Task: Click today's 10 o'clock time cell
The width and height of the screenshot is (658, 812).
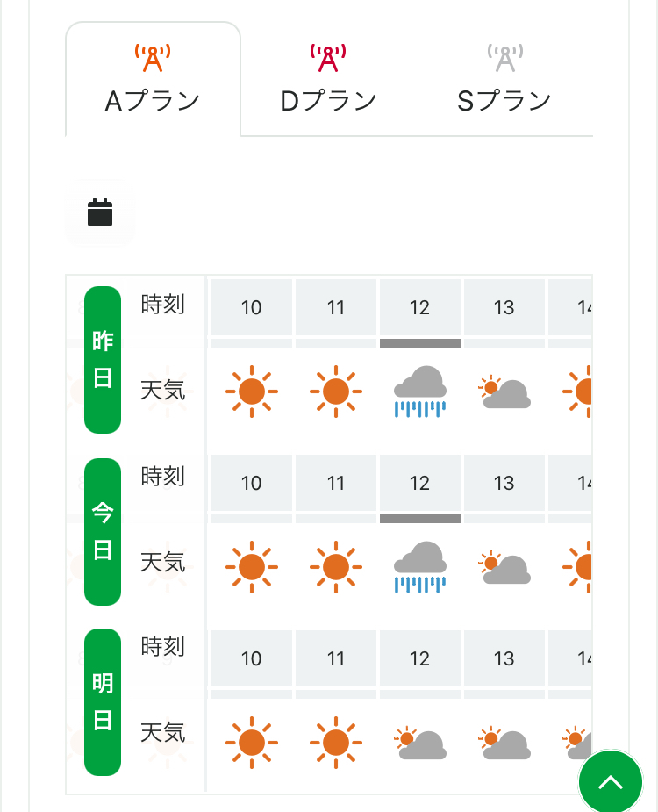Action: pos(252,483)
